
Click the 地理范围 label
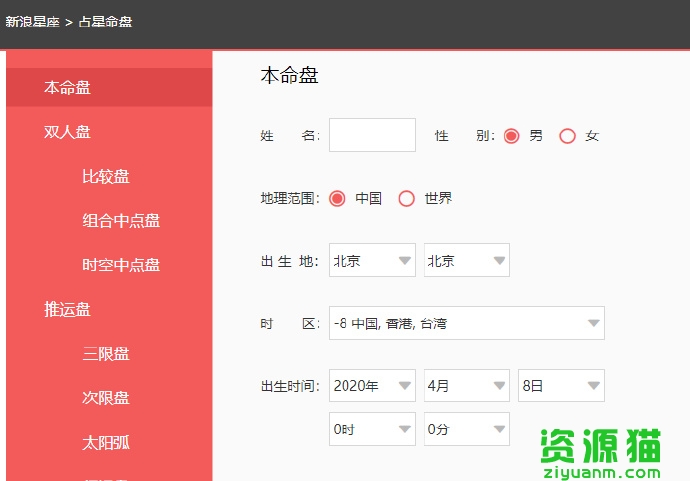290,198
